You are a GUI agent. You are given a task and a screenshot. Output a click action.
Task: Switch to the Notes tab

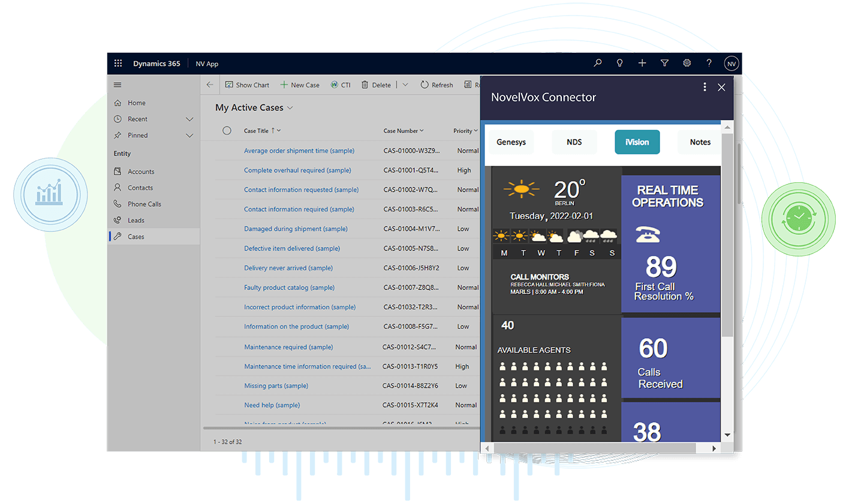[700, 142]
